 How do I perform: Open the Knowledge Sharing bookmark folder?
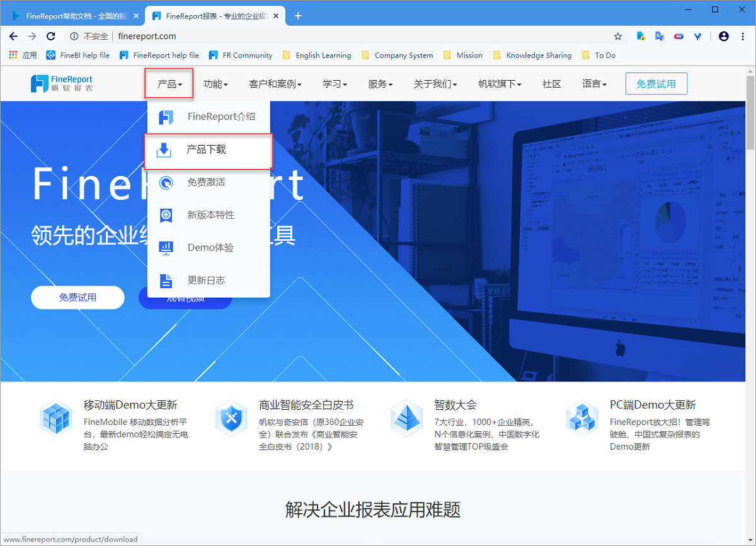tap(532, 55)
